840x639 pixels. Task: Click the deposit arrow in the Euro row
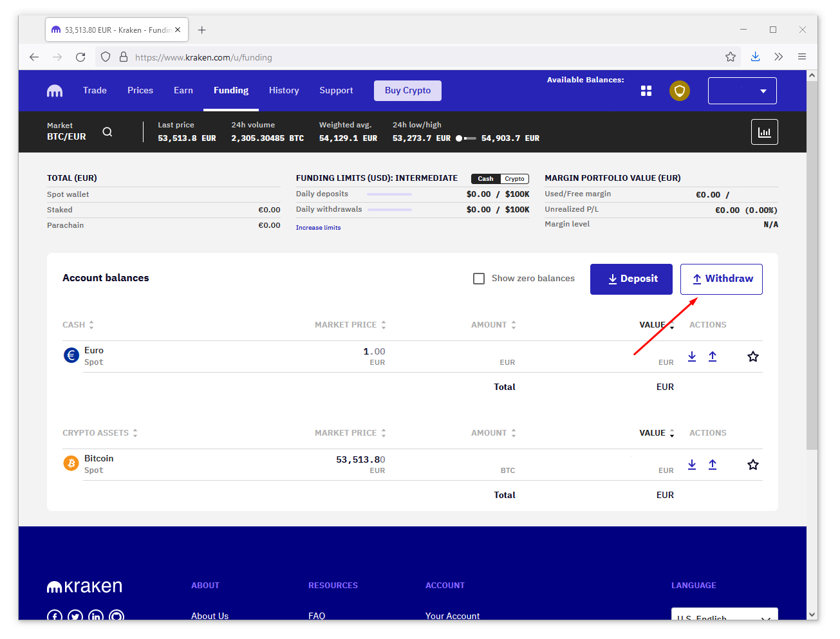point(692,357)
